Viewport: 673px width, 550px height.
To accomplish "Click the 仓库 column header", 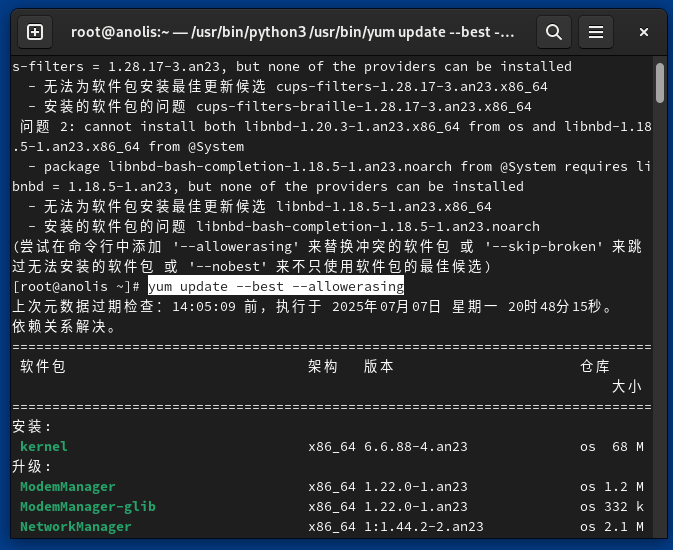I will tap(595, 367).
